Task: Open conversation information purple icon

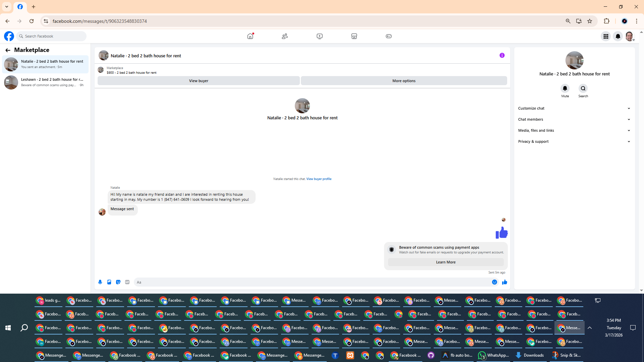Action: click(x=502, y=55)
